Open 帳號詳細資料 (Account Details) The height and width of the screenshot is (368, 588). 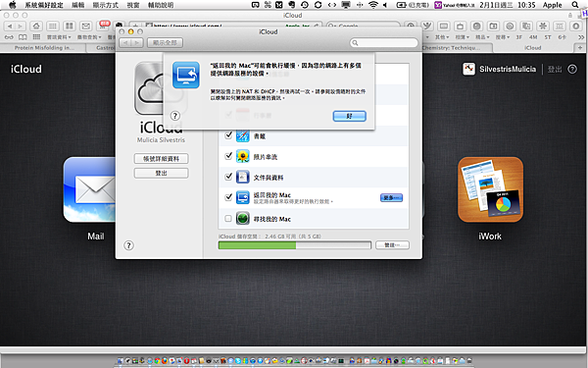pyautogui.click(x=162, y=158)
